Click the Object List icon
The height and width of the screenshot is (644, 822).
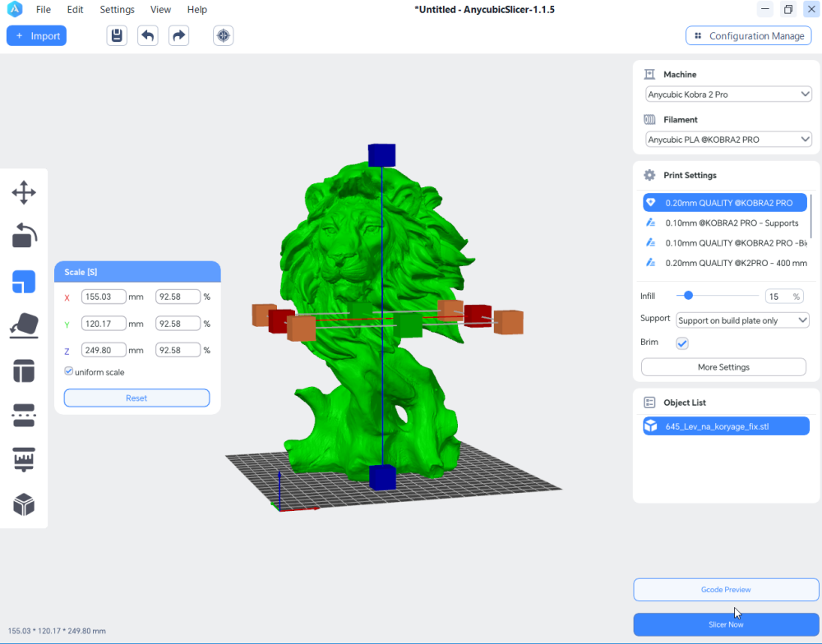[x=649, y=402]
